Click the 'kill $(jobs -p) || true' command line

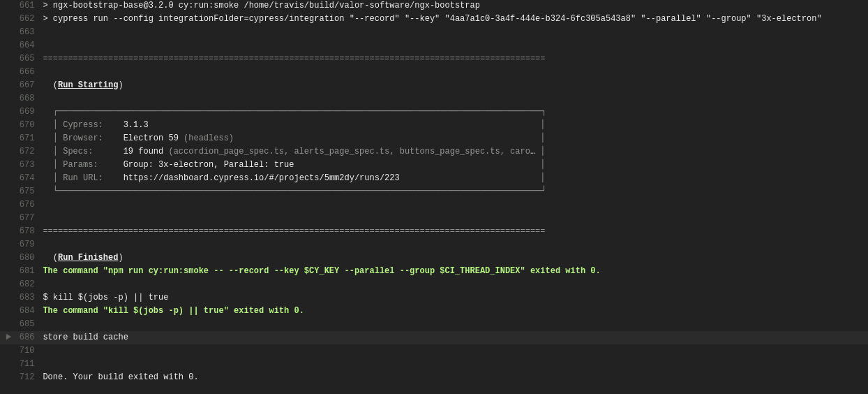pos(105,298)
